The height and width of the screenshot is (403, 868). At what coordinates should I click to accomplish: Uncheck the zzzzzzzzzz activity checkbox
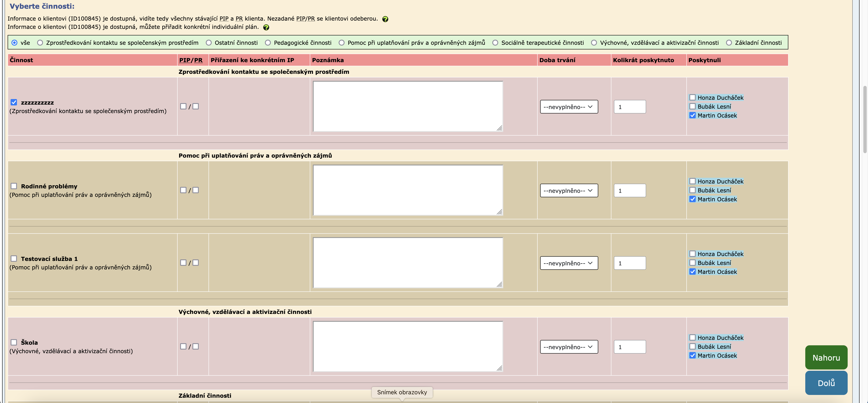click(x=14, y=102)
